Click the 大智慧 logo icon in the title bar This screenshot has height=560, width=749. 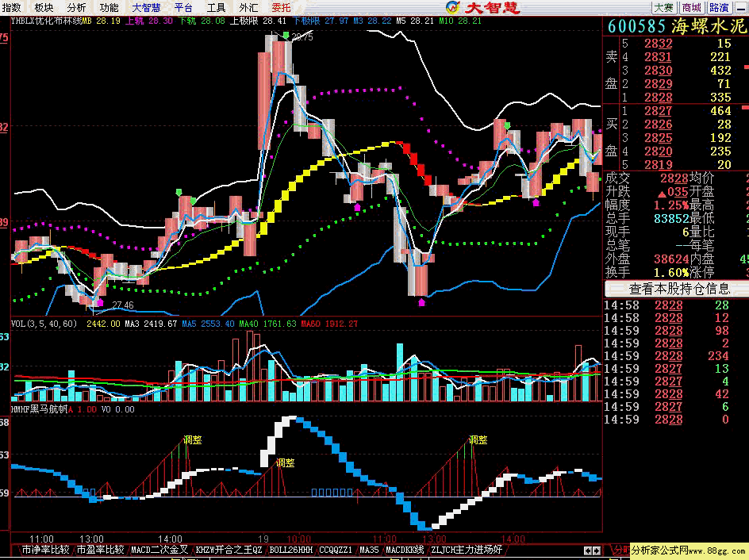coord(453,7)
